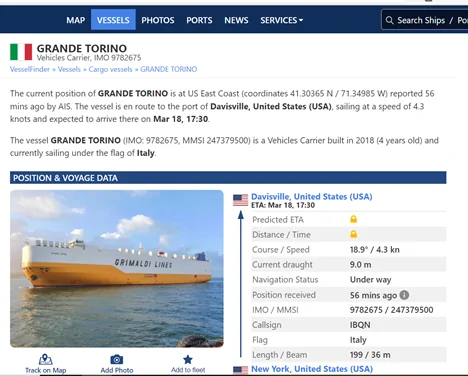The width and height of the screenshot is (468, 376).
Task: Open the Cargo vessels breadcrumb link
Action: [110, 69]
